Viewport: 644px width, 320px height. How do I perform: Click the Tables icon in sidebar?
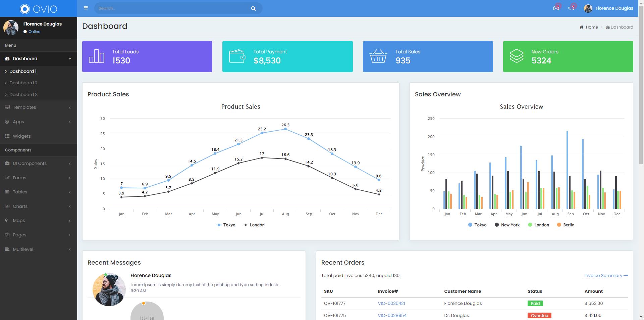7,192
